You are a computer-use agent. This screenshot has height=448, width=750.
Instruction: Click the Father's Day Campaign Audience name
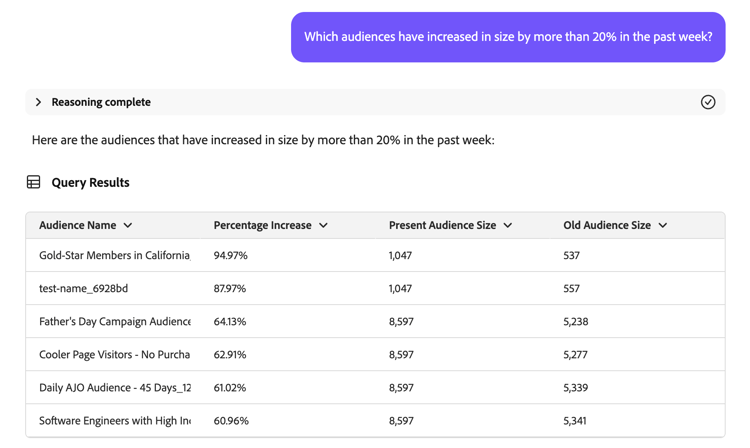pos(114,322)
